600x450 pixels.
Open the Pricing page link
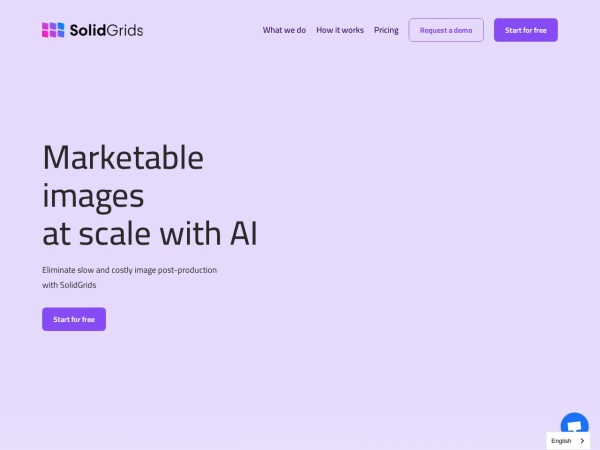[386, 30]
